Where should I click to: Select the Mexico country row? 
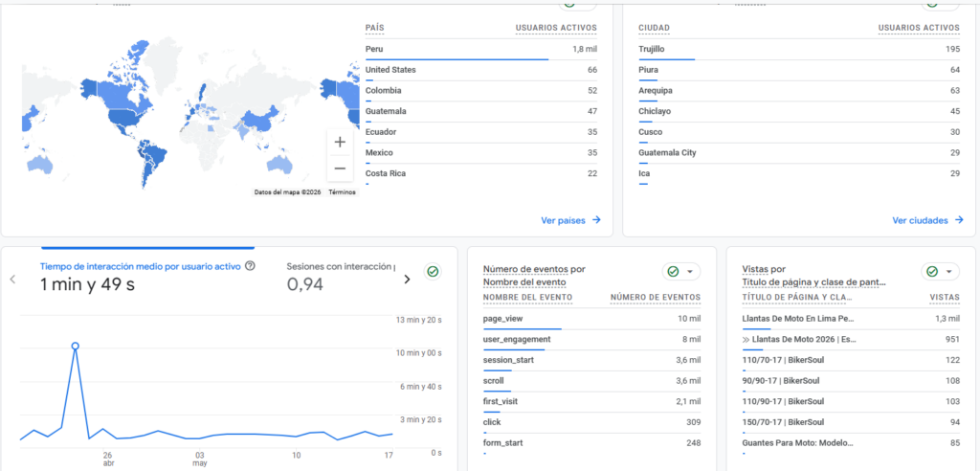click(481, 152)
